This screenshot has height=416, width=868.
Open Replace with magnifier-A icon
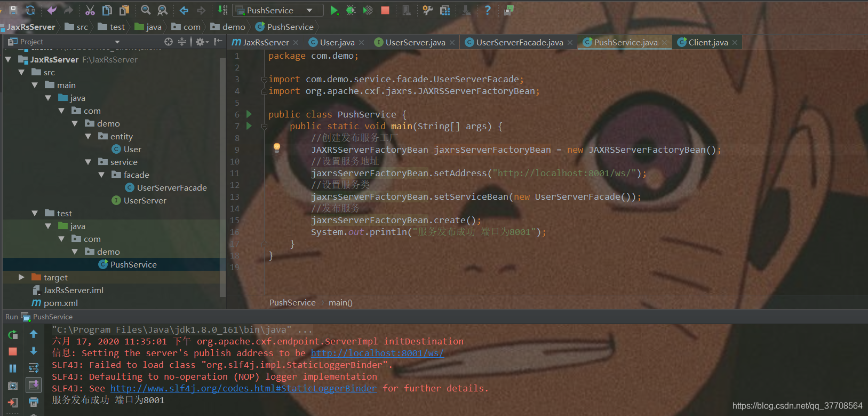coord(163,10)
